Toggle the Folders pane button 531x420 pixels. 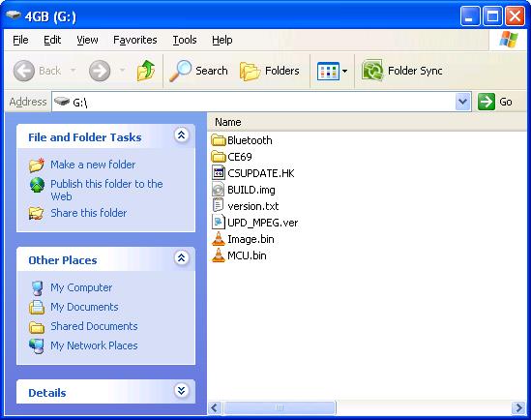[x=270, y=71]
